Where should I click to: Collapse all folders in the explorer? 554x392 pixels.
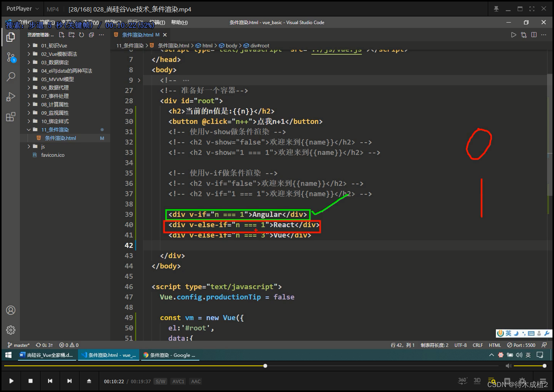click(91, 35)
